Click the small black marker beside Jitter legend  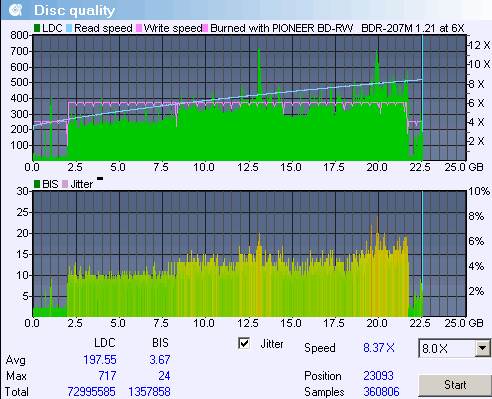click(100, 179)
